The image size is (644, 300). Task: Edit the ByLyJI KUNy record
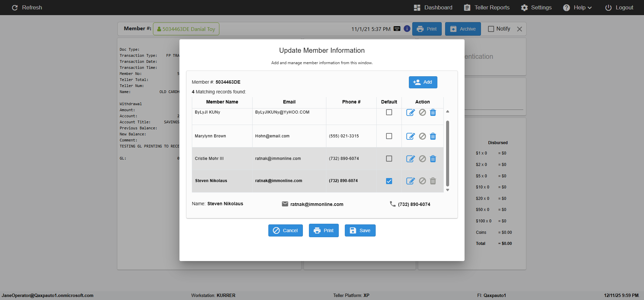411,113
